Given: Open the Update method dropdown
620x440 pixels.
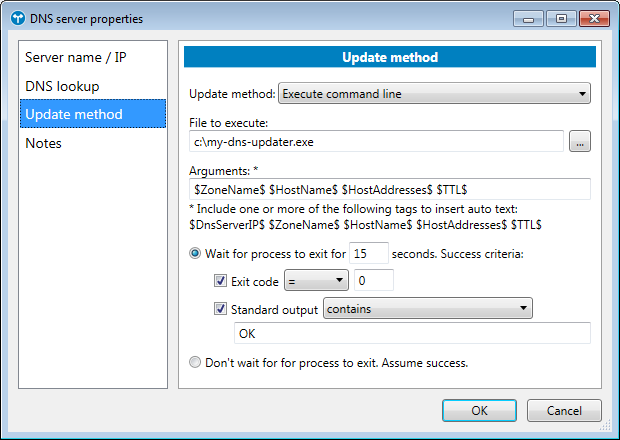Looking at the screenshot, I should tap(434, 94).
